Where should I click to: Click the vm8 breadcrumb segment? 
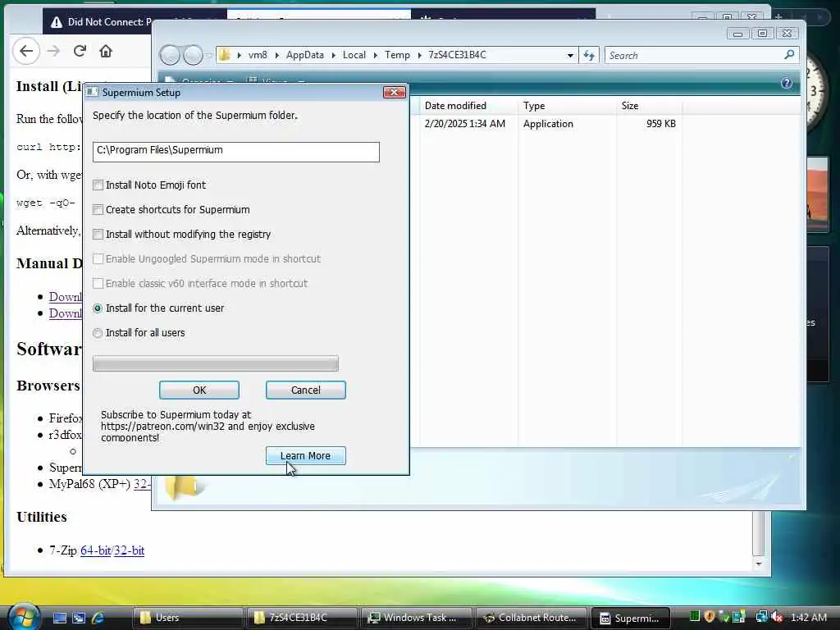click(258, 55)
